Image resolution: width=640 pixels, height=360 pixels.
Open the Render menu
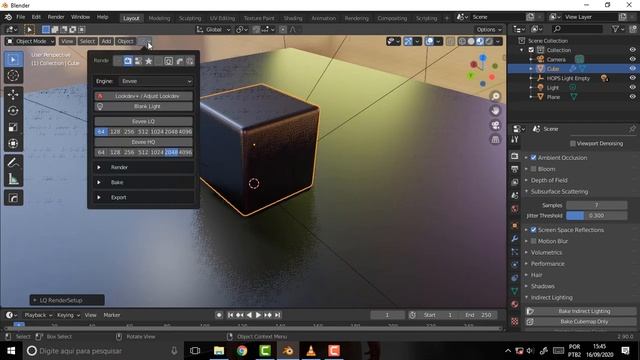56,17
